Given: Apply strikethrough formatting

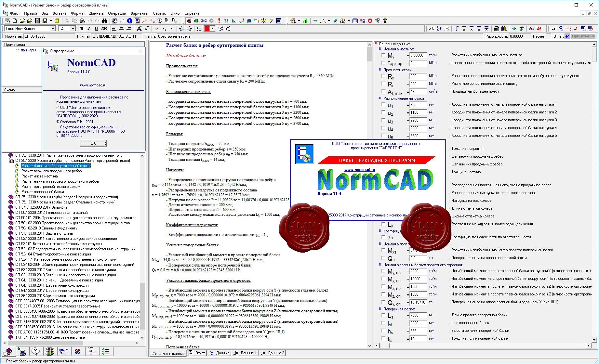Looking at the screenshot, I should pyautogui.click(x=104, y=29).
